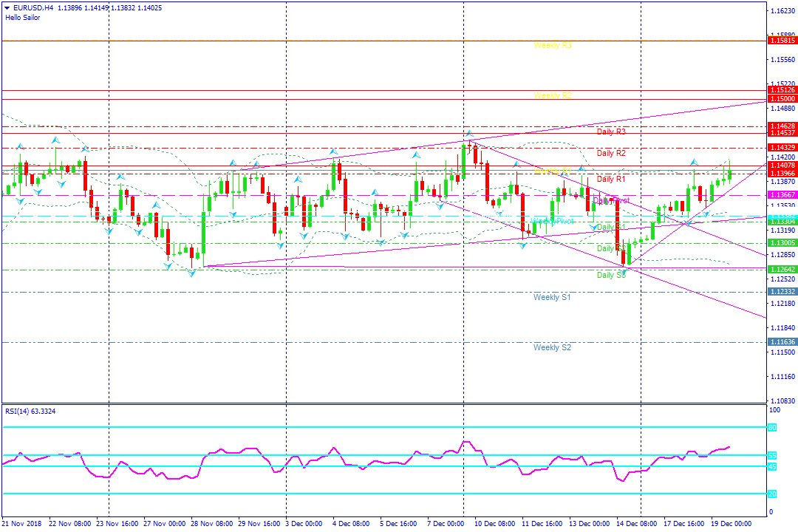Screen dimensions: 798x532
Task: Click the Daily S1 support label
Action: (x=611, y=227)
